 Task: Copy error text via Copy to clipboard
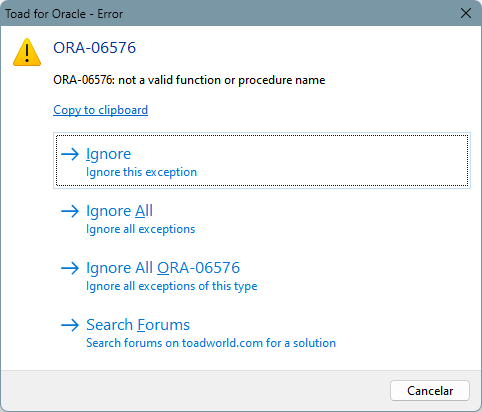(x=100, y=110)
